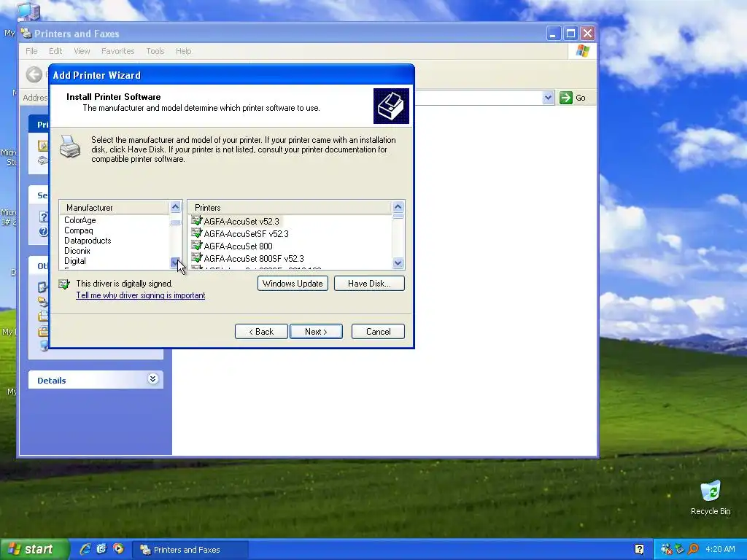The image size is (747, 560).
Task: Open the address bar dropdown arrow
Action: [x=548, y=98]
